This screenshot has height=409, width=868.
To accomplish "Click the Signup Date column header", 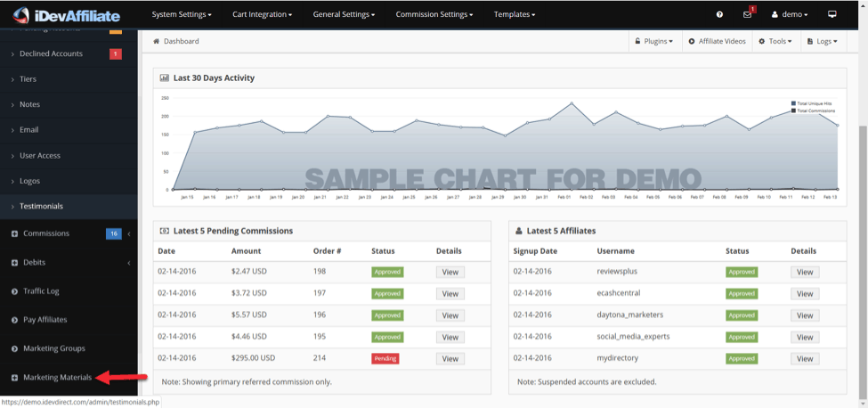I will click(x=535, y=251).
